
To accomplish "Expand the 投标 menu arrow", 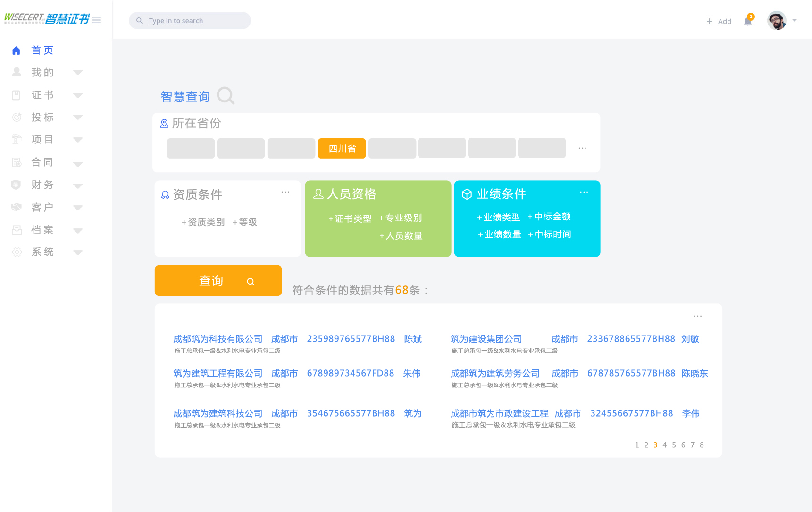I will pyautogui.click(x=78, y=117).
